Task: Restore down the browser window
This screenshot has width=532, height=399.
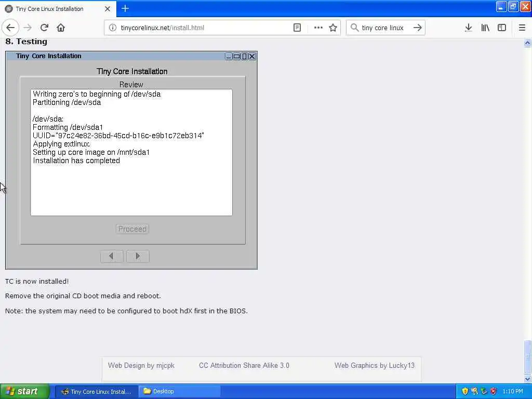Action: pyautogui.click(x=513, y=6)
